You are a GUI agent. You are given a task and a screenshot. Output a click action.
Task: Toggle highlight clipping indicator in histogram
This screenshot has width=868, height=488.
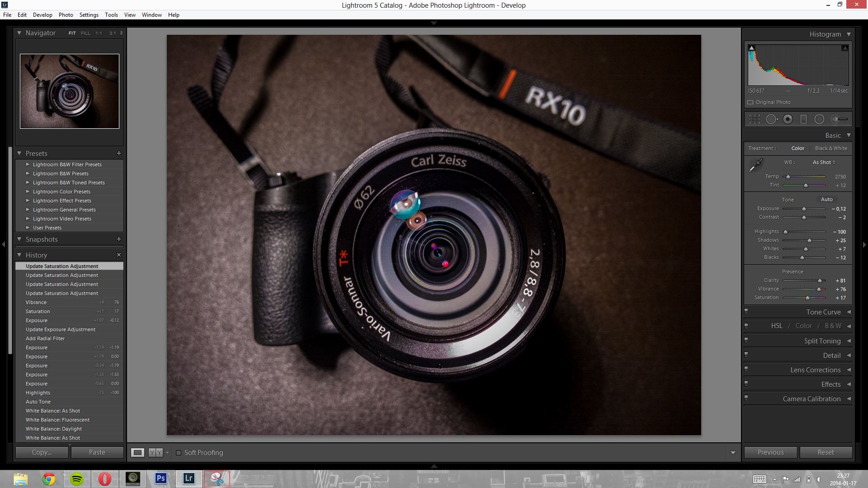(x=844, y=47)
